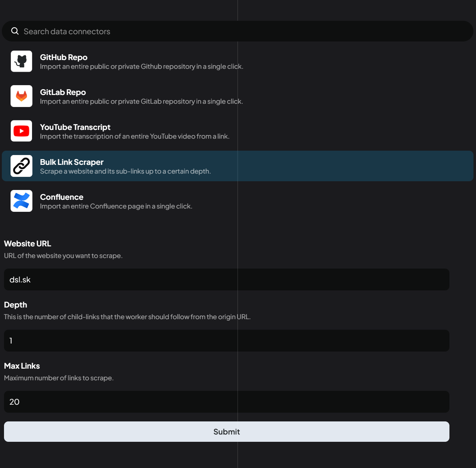Click the Max Links input showing 20
The width and height of the screenshot is (476, 468).
click(x=226, y=402)
